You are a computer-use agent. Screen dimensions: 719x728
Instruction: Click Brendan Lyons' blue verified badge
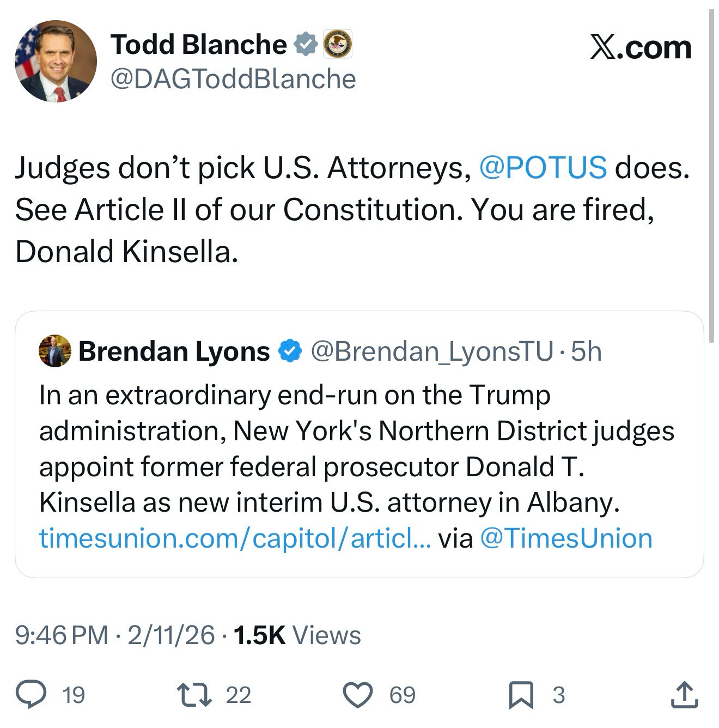point(290,351)
